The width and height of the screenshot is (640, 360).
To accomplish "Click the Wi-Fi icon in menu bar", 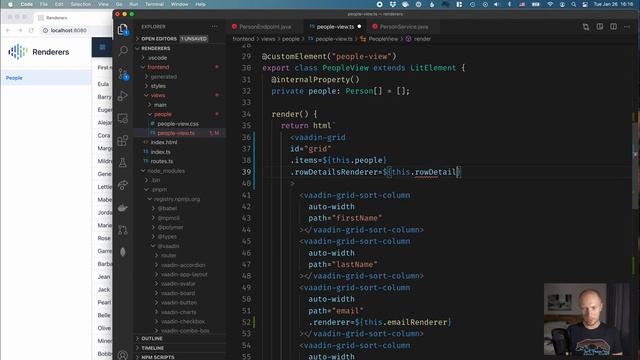I will 550,4.
